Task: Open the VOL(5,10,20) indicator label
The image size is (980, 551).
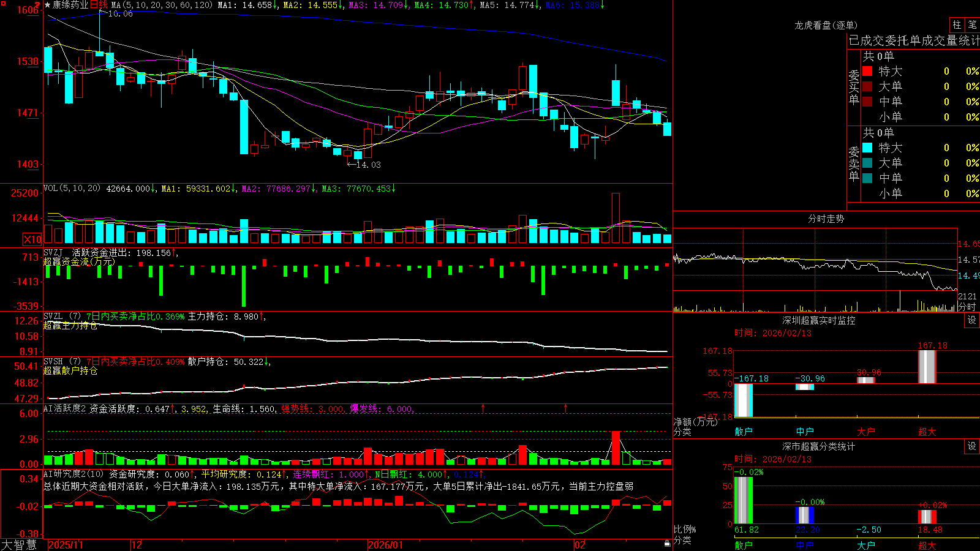Action: [x=72, y=189]
